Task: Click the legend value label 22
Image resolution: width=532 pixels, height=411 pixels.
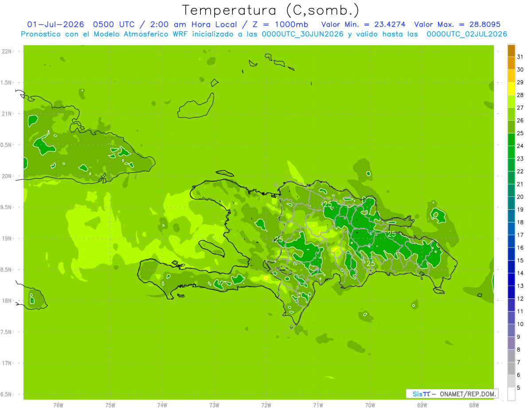Action: tap(520, 171)
